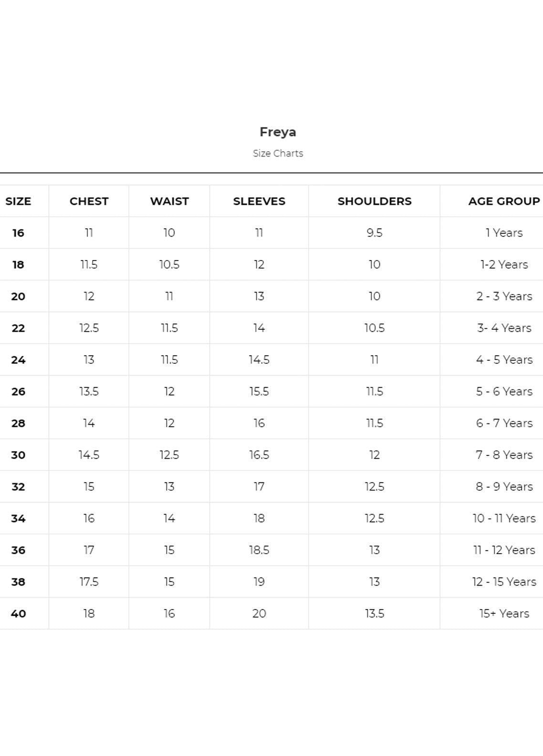Screen dimensions: 543x756
Task: Click the size 22 row label
Action: (x=18, y=328)
